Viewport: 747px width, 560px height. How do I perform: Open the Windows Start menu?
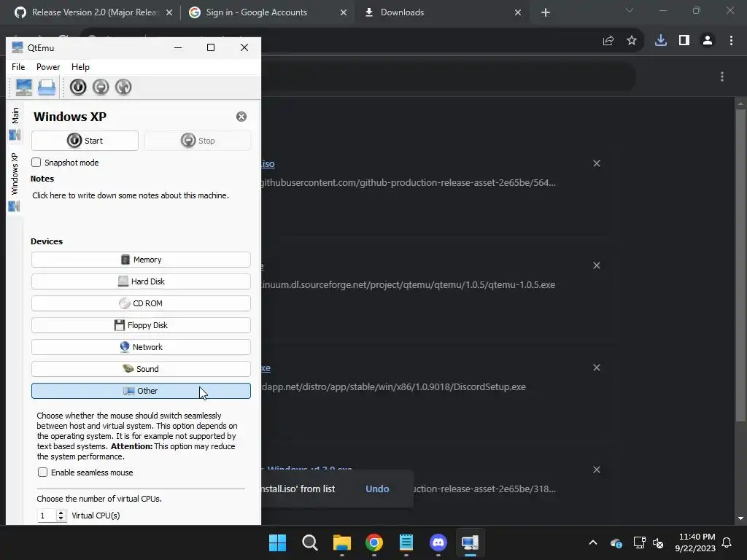pyautogui.click(x=277, y=542)
